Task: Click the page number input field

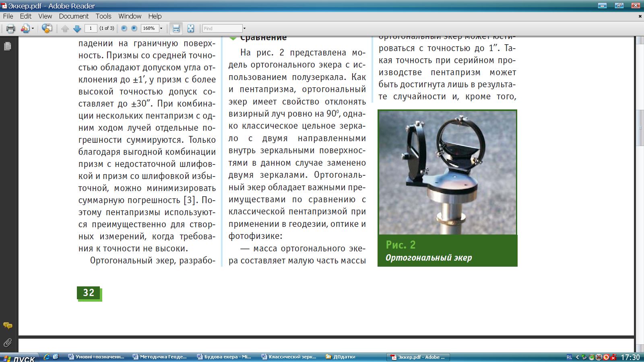Action: 91,28
